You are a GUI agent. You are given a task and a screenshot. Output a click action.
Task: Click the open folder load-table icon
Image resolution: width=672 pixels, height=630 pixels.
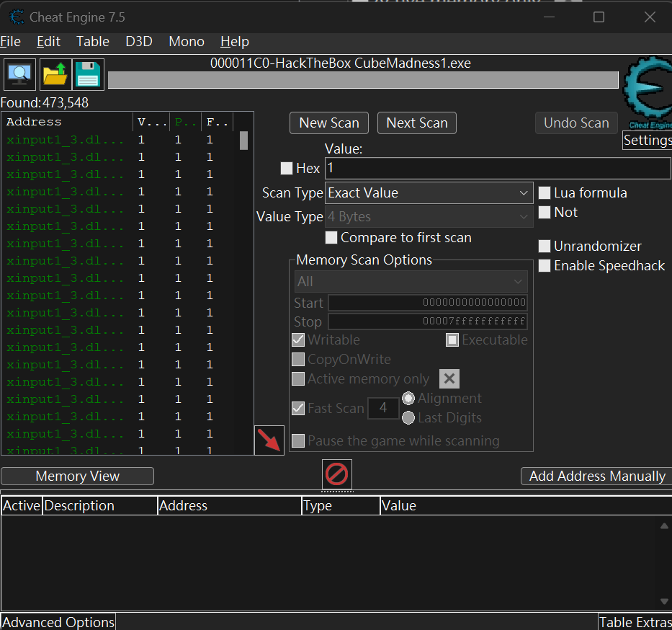pos(55,75)
